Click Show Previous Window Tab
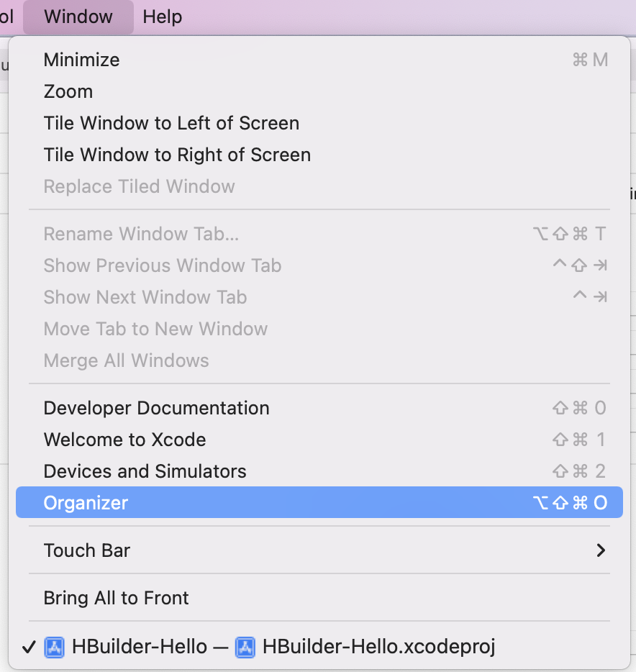 pyautogui.click(x=319, y=265)
